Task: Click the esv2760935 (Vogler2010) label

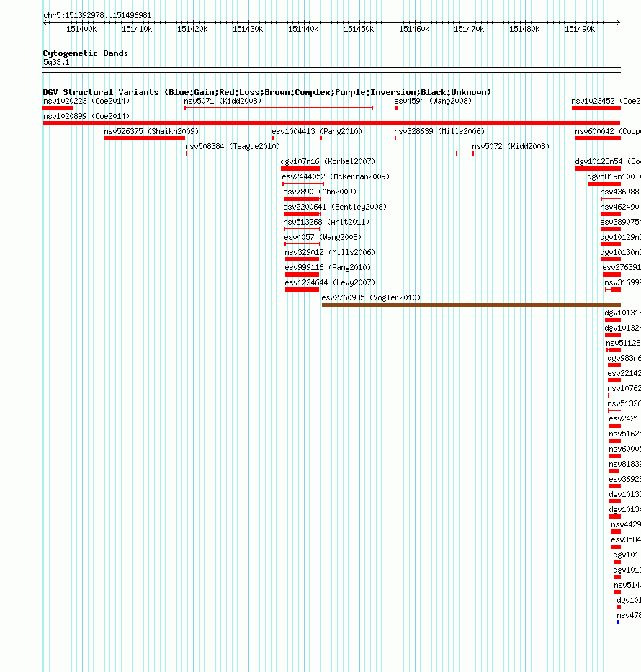Action: pyautogui.click(x=371, y=298)
